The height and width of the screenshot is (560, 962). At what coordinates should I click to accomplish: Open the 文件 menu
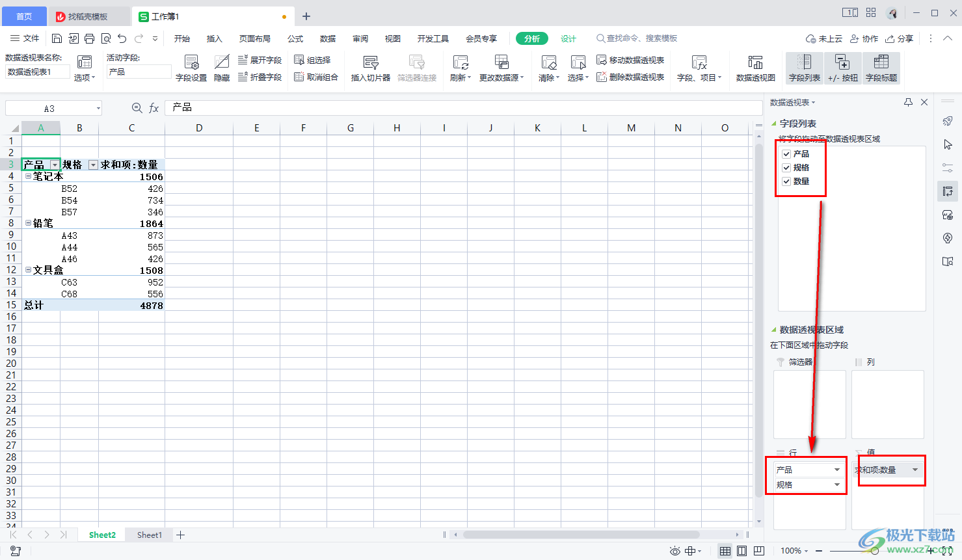click(x=25, y=38)
